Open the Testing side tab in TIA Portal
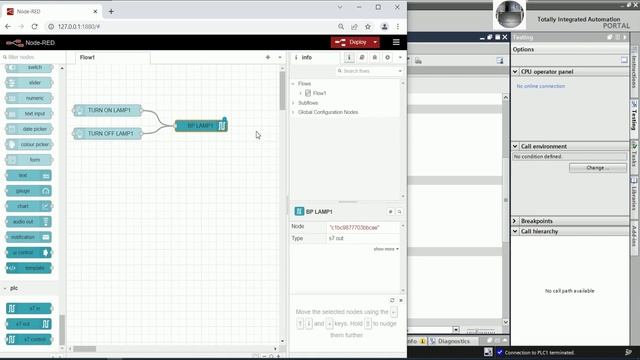This screenshot has height=360, width=640. coord(634,117)
